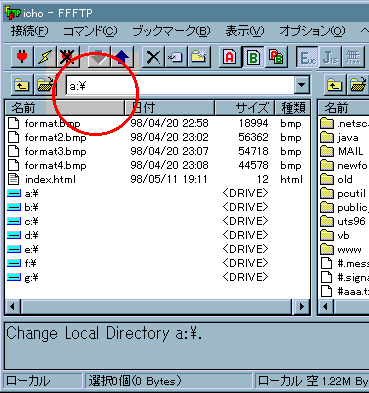Sort local files by 日付 column
Image resolution: width=369 pixels, height=393 pixels.
170,108
